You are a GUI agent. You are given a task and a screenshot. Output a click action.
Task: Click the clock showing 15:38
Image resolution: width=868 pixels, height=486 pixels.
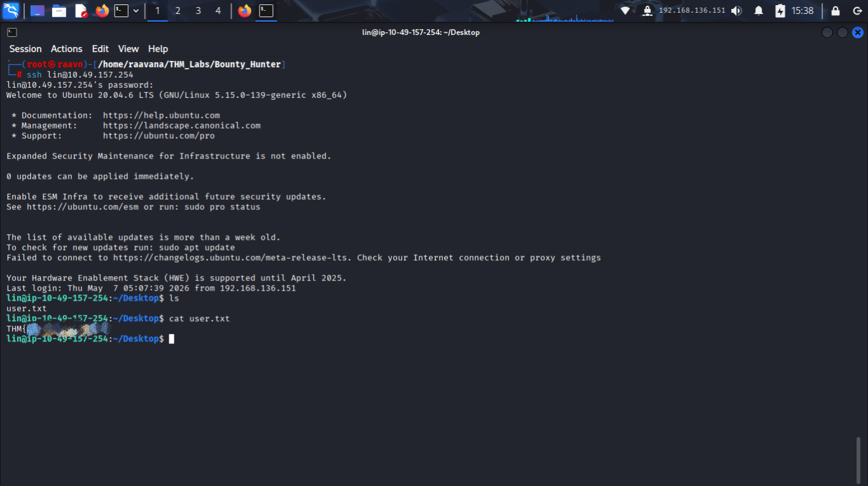coord(802,11)
